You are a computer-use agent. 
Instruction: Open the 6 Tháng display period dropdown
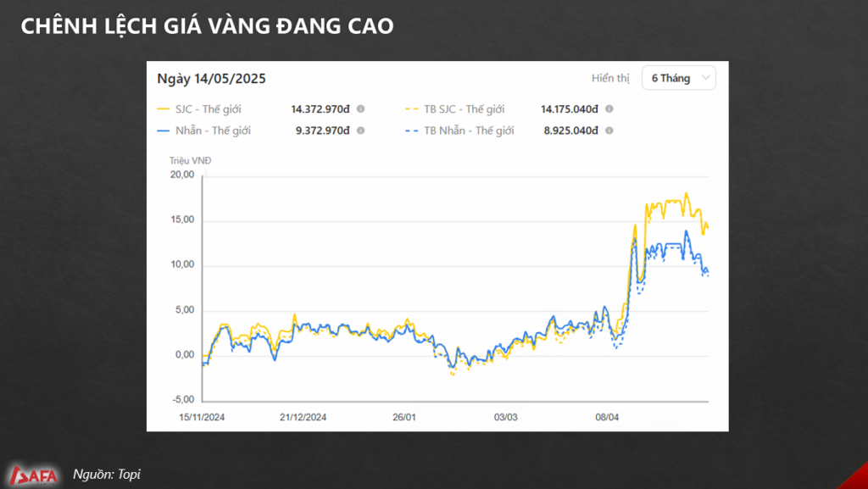point(679,78)
